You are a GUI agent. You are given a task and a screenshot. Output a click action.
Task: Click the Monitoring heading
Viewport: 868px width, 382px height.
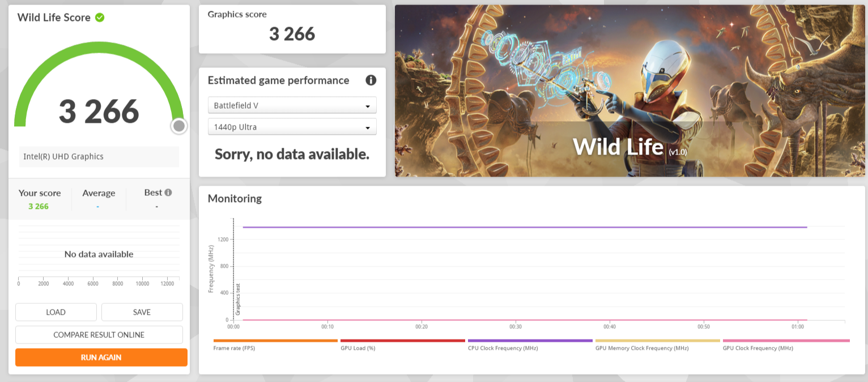(x=235, y=199)
